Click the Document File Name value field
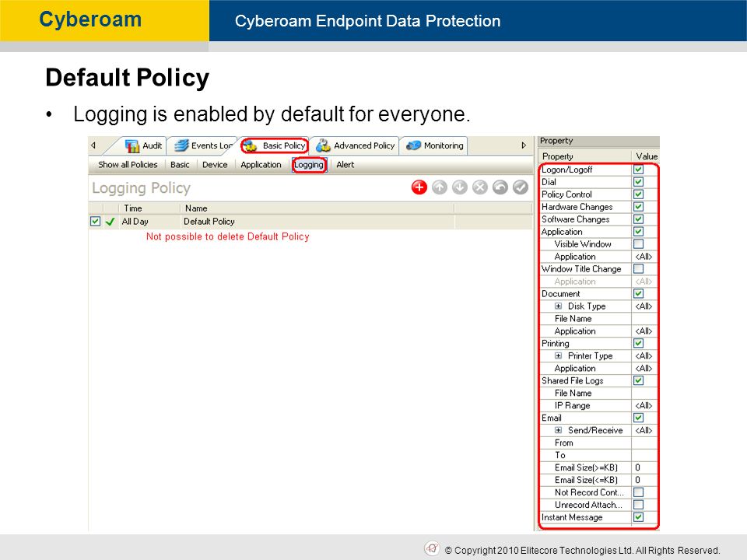The height and width of the screenshot is (560, 747). (x=644, y=319)
